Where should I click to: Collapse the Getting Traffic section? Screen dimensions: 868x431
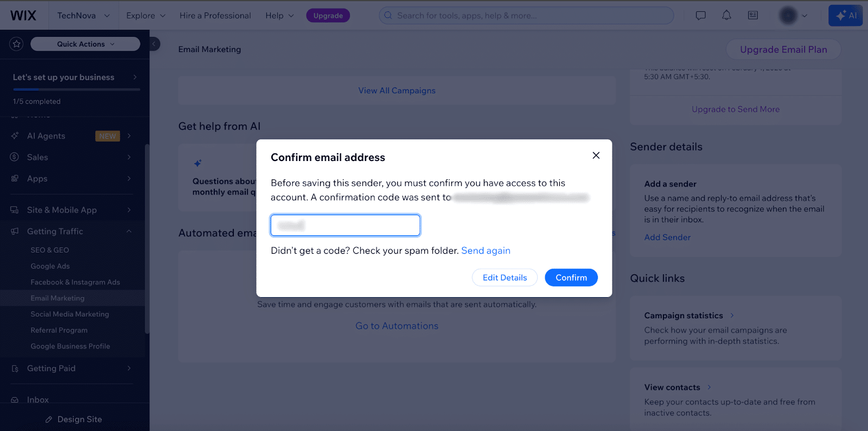[x=129, y=231]
